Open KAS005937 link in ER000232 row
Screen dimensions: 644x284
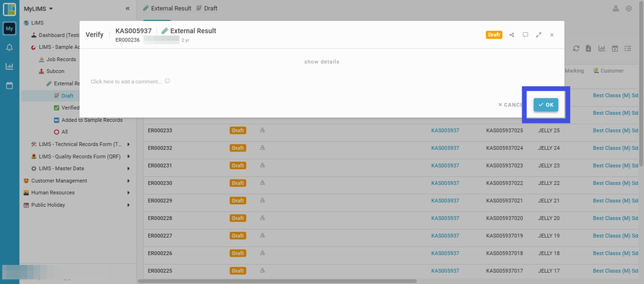point(444,148)
